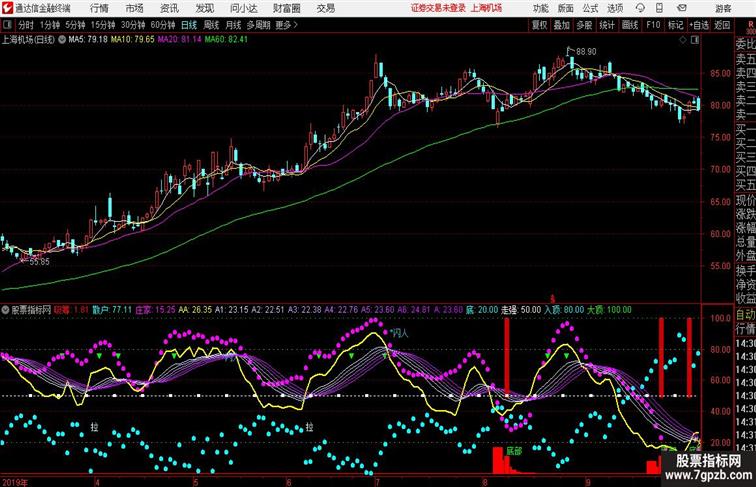Open the 财富圈 menu
756x487 pixels.
click(286, 8)
